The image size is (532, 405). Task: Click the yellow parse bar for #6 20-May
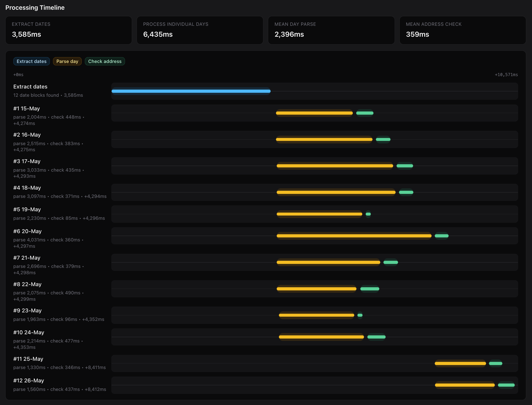pos(354,236)
